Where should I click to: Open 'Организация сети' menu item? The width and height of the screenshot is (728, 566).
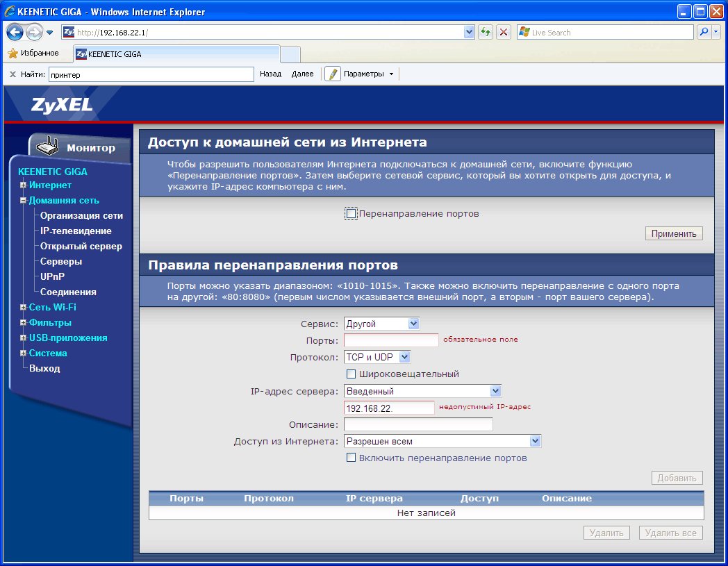click(x=81, y=215)
